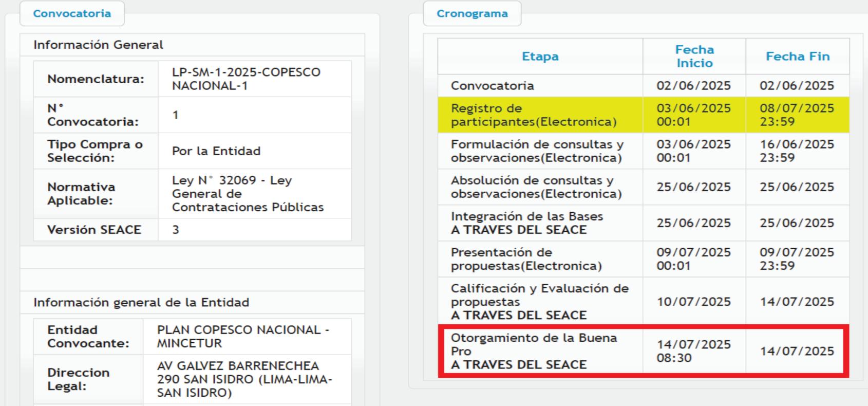Click Presentación de propuestas stage
868x406 pixels.
coord(525,259)
